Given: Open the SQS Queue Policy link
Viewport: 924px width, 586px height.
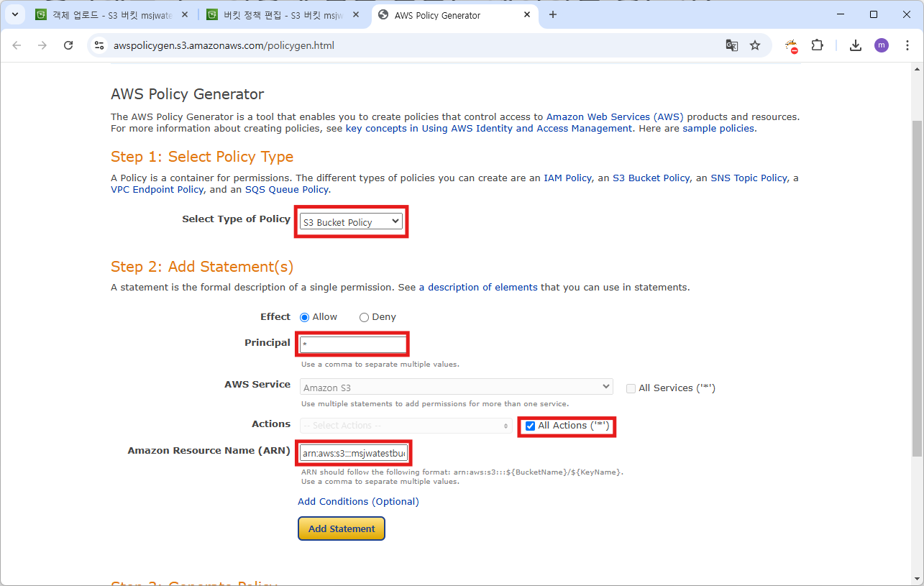Looking at the screenshot, I should click(x=287, y=189).
